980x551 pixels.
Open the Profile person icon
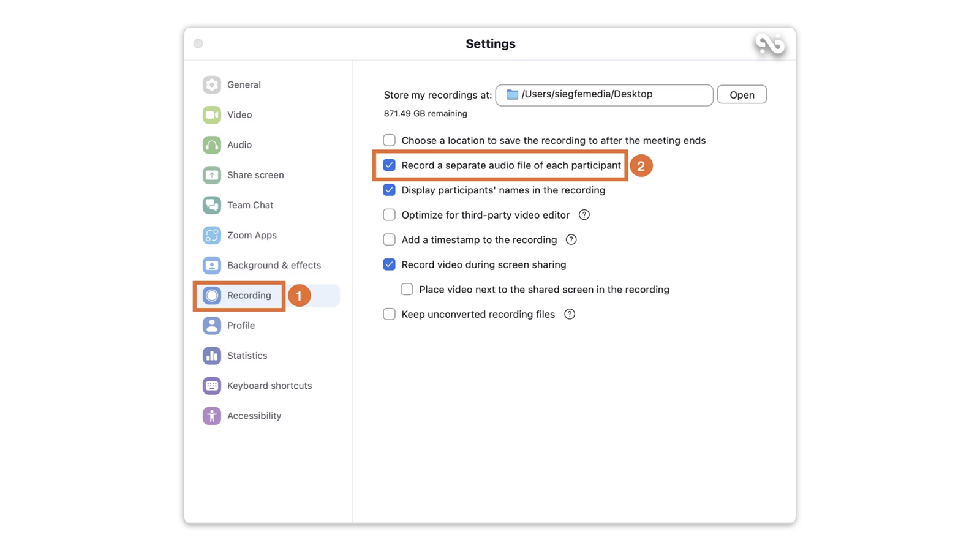point(212,325)
